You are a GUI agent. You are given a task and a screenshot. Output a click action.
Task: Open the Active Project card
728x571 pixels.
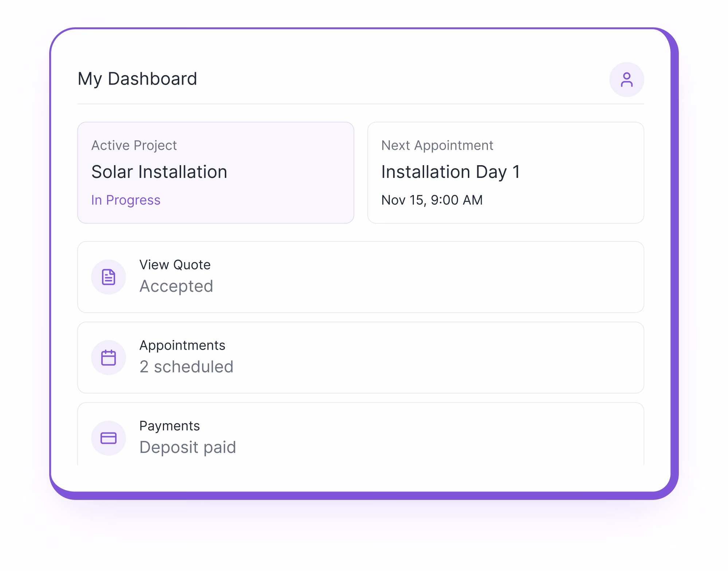[x=216, y=171]
